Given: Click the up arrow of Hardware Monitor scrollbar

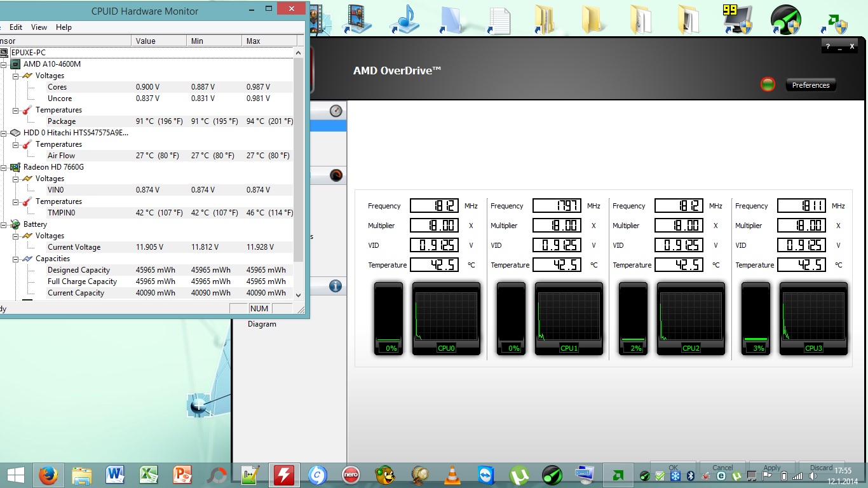Looking at the screenshot, I should click(299, 52).
